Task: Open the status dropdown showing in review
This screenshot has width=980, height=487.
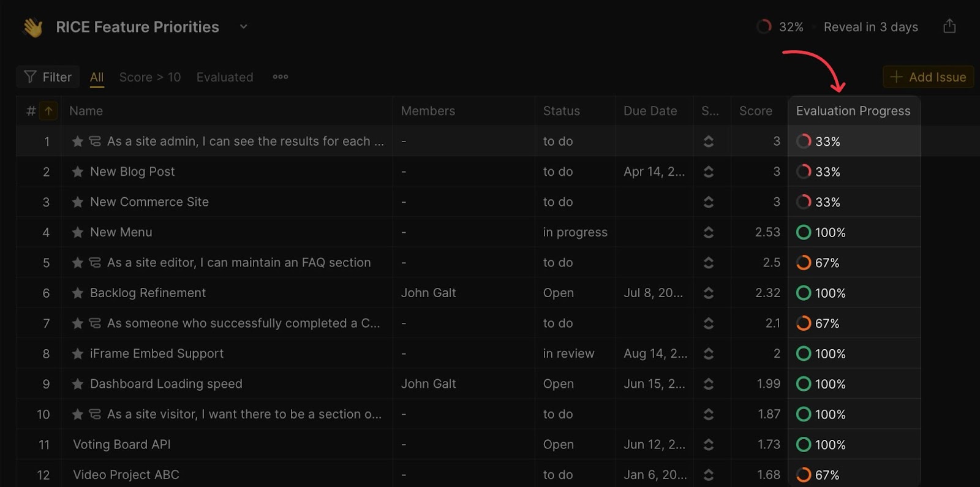Action: (x=568, y=354)
